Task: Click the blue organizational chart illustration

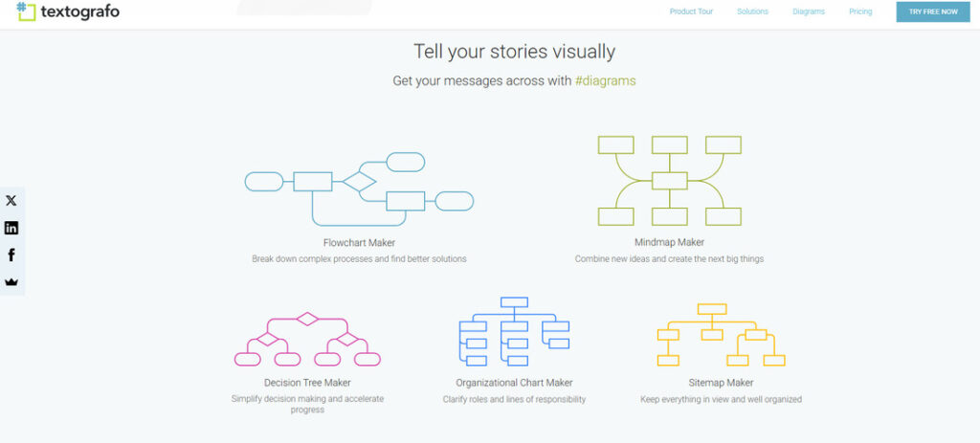Action: click(x=514, y=332)
